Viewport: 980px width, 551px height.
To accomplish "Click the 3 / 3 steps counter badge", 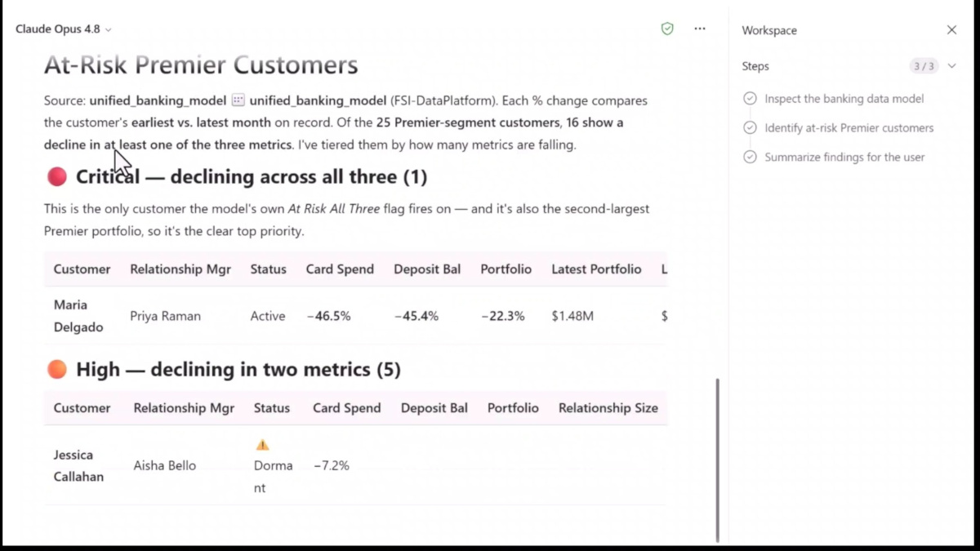I will tap(924, 66).
